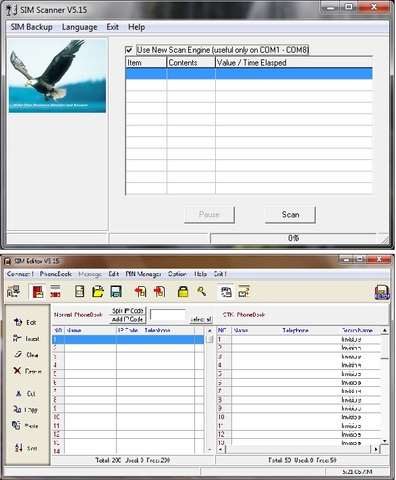Image resolution: width=396 pixels, height=480 pixels.
Task: Click Connect! in the SIM Editor menu bar
Action: pyautogui.click(x=20, y=274)
